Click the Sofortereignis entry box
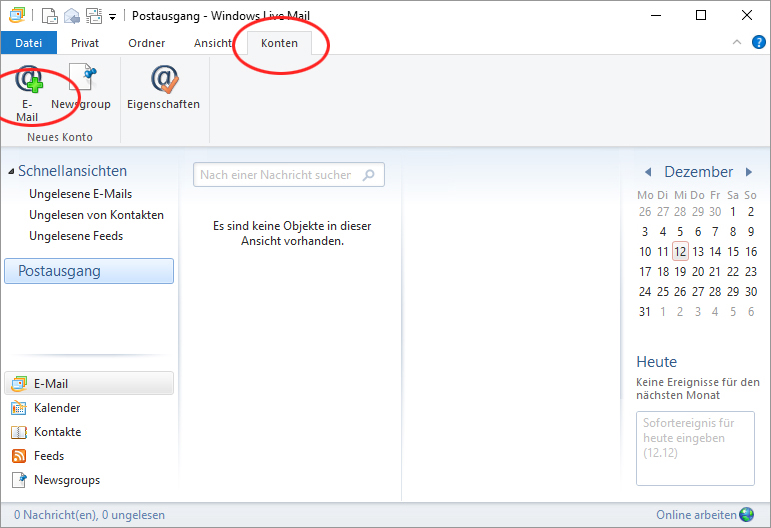771x528 pixels. (695, 447)
